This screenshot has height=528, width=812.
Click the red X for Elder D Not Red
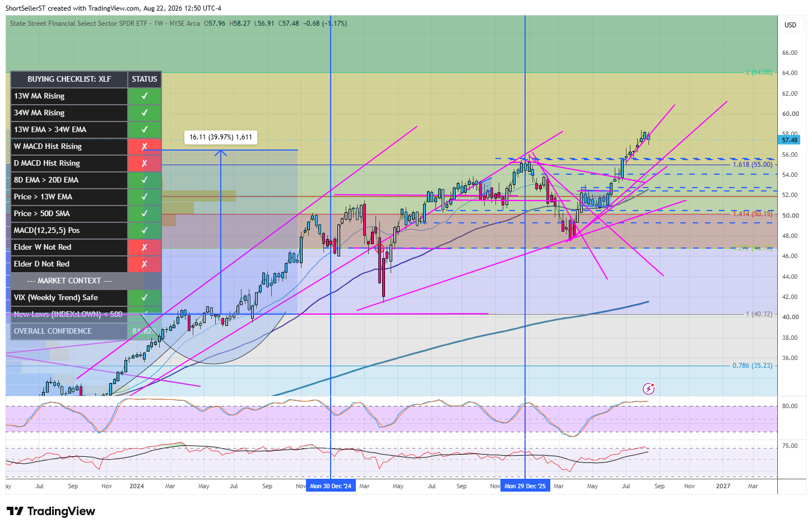[x=145, y=264]
